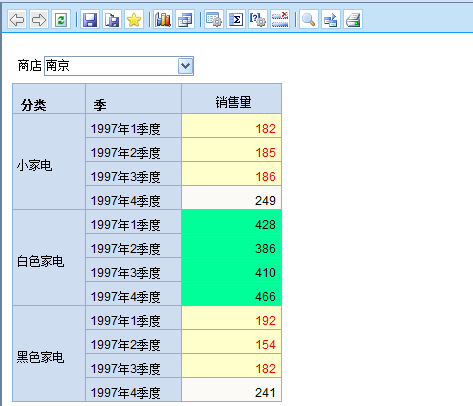Viewport: 473px width, 406px height.
Task: Refresh the report with green arrows icon
Action: (61, 19)
